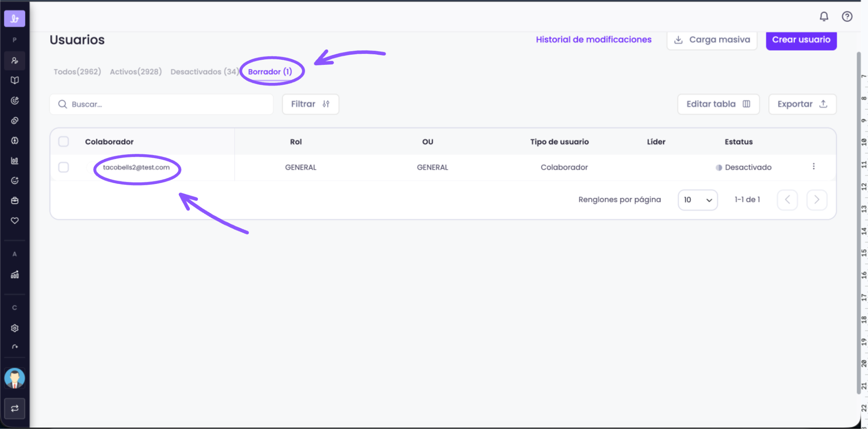The width and height of the screenshot is (868, 429).
Task: Open settings gear icon in sidebar
Action: tap(15, 328)
